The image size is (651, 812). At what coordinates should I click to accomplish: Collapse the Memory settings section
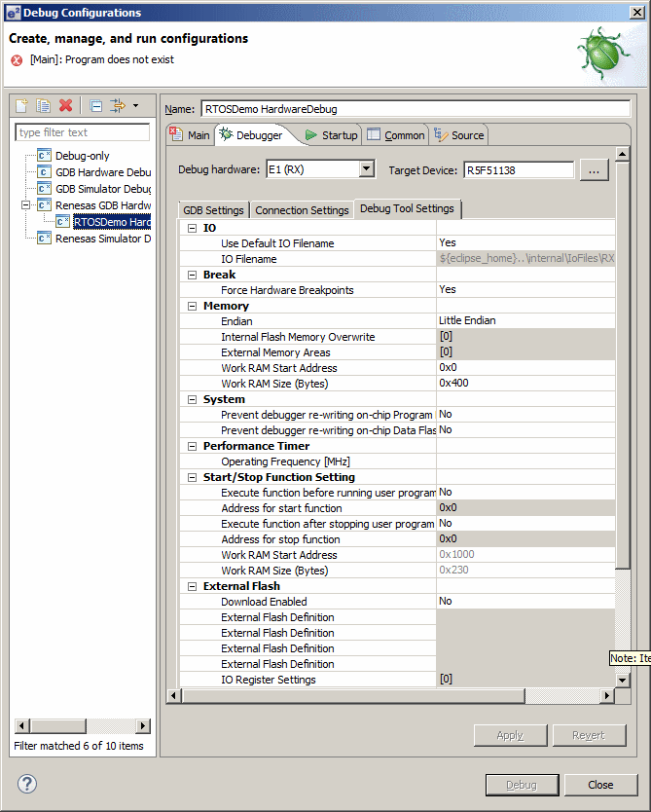pyautogui.click(x=191, y=306)
